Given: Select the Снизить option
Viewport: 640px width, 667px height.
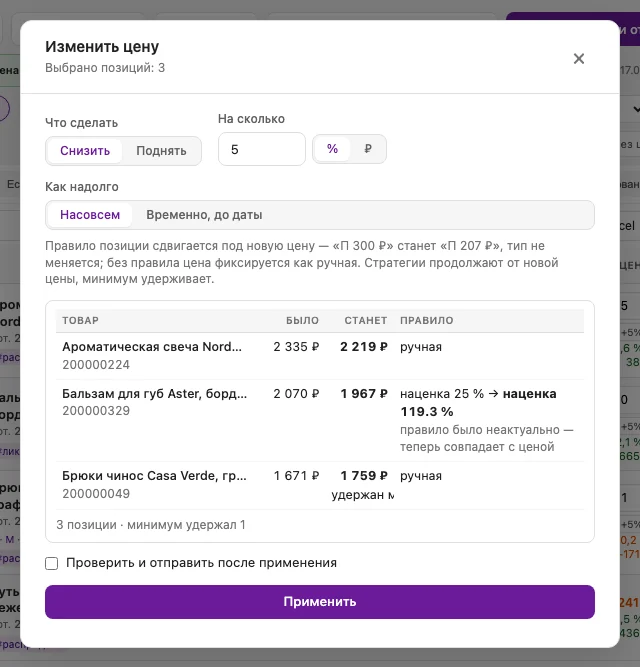Looking at the screenshot, I should 85,151.
